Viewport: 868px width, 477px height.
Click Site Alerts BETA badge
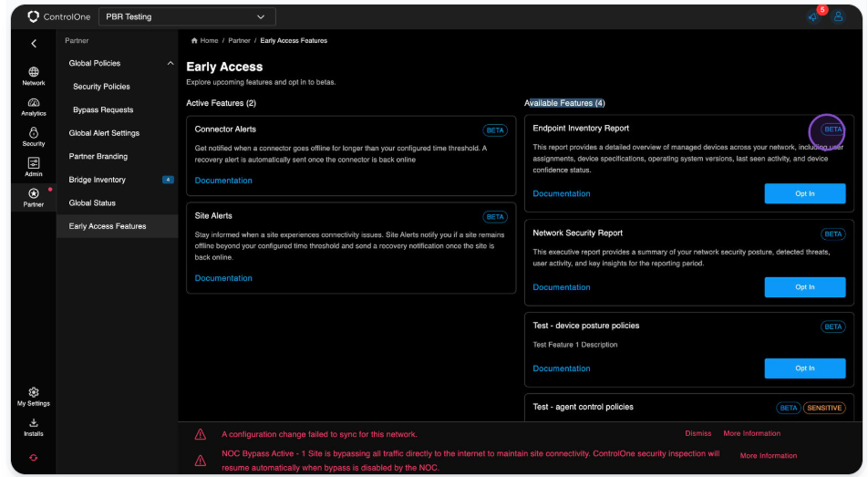[495, 217]
